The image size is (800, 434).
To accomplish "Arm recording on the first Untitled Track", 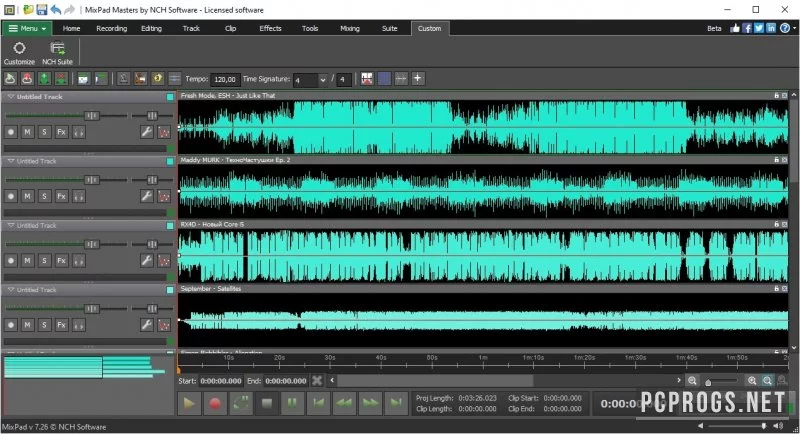I will click(11, 132).
